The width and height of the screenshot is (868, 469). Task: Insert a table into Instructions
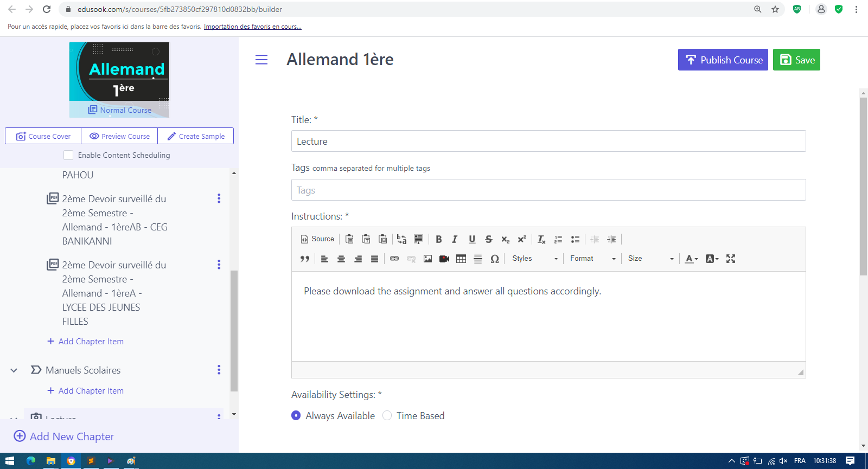[461, 259]
